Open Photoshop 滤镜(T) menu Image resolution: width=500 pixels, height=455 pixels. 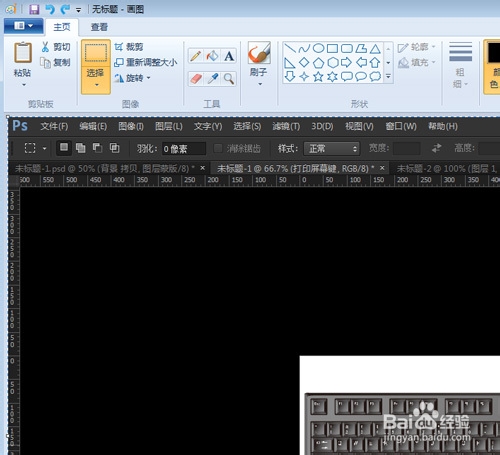[286, 126]
